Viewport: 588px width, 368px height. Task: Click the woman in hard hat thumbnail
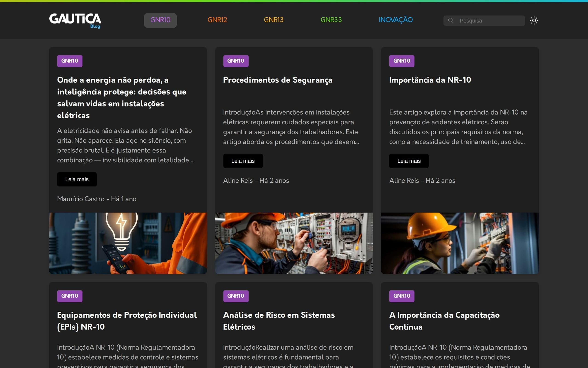[460, 243]
